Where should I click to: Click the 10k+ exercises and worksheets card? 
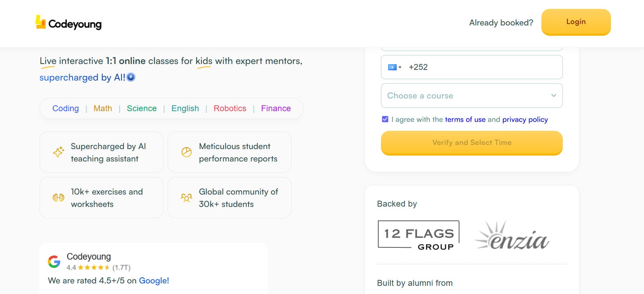(x=101, y=198)
